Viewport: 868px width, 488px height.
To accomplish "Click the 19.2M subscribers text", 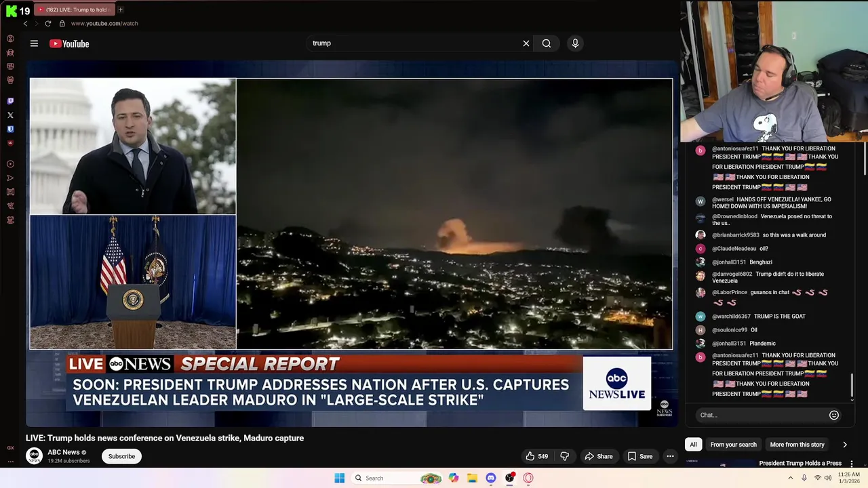I will (68, 461).
